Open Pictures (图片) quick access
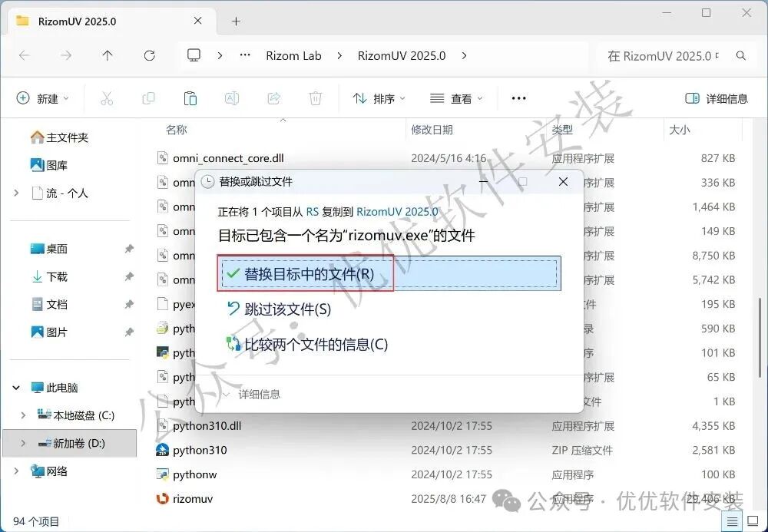Viewport: 768px width, 532px height. (49, 332)
